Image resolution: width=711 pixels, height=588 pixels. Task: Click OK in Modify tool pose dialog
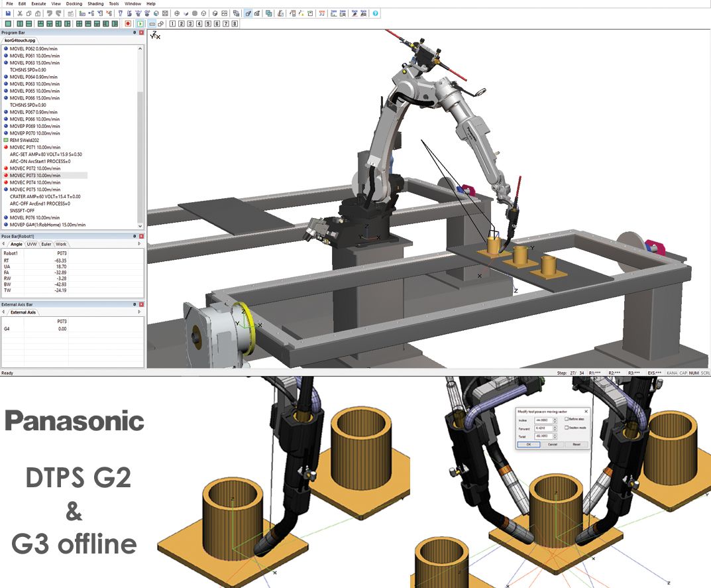click(x=528, y=445)
